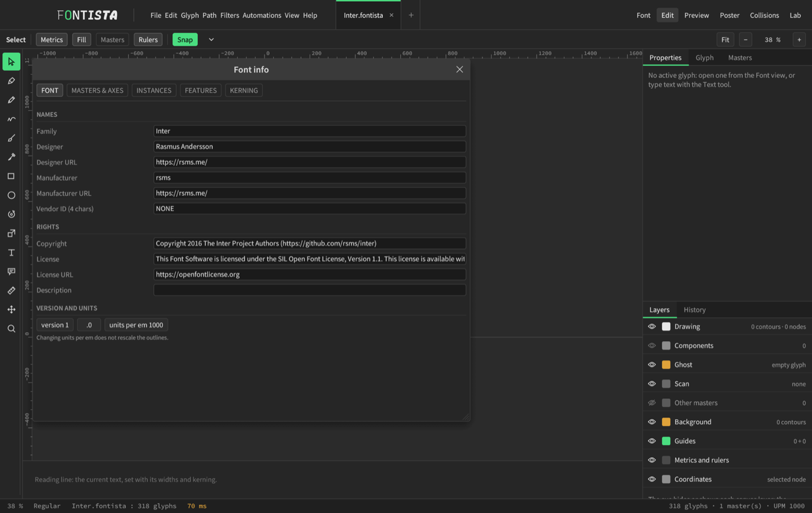Open the Automations menu
Viewport: 812px width, 513px height.
pos(262,15)
